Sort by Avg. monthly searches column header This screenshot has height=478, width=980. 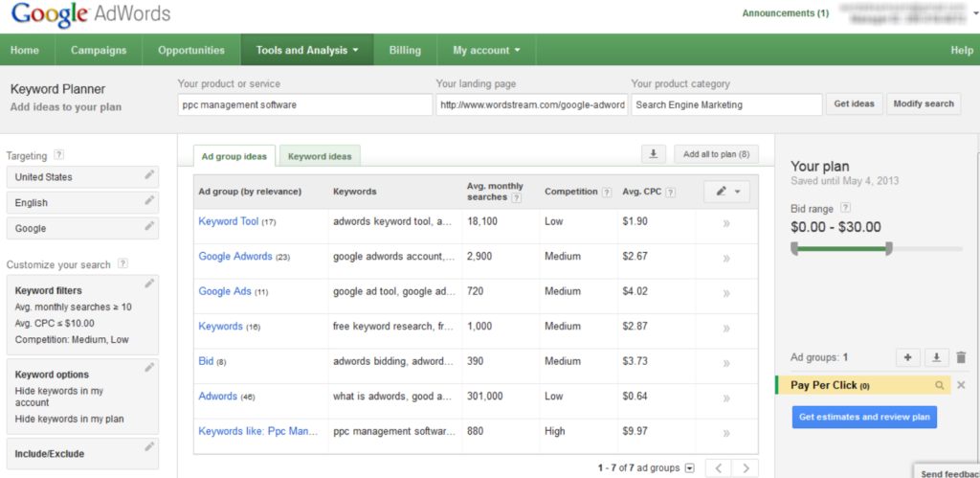point(495,192)
